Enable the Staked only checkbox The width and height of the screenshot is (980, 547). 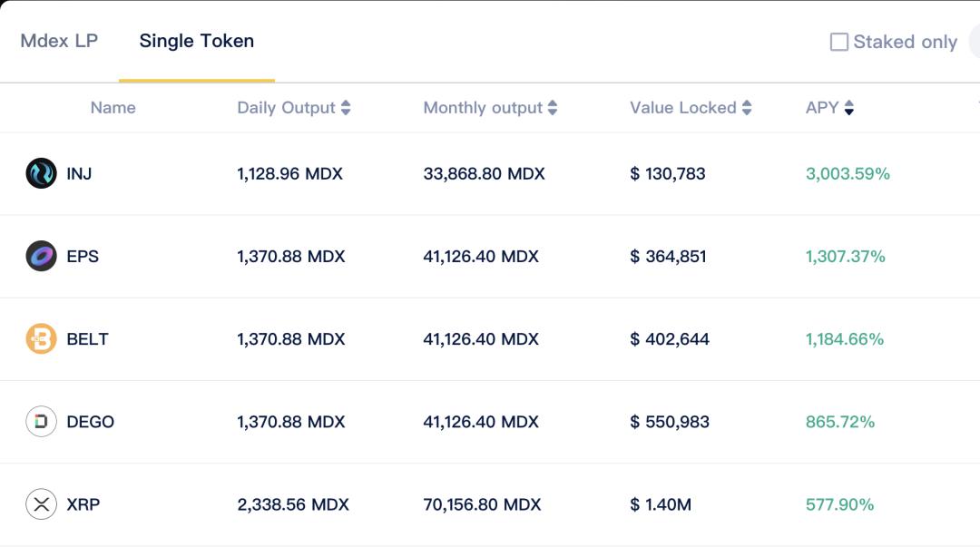click(x=839, y=42)
